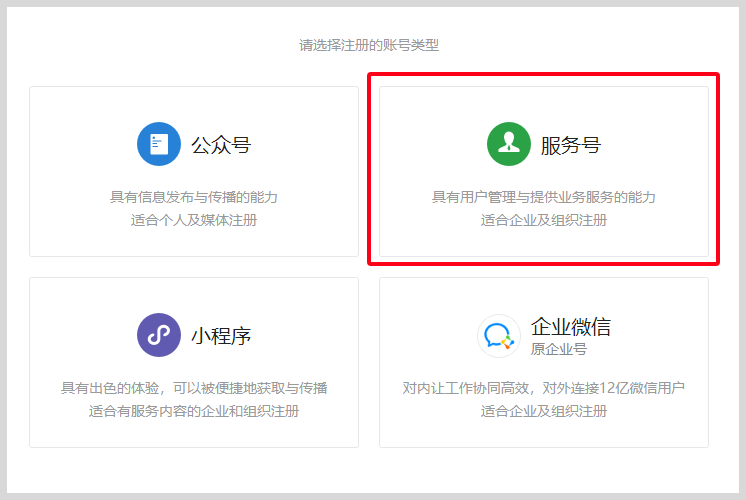Click text 对内让工作协同高效，对外连接12亿微信用户

pos(544,388)
